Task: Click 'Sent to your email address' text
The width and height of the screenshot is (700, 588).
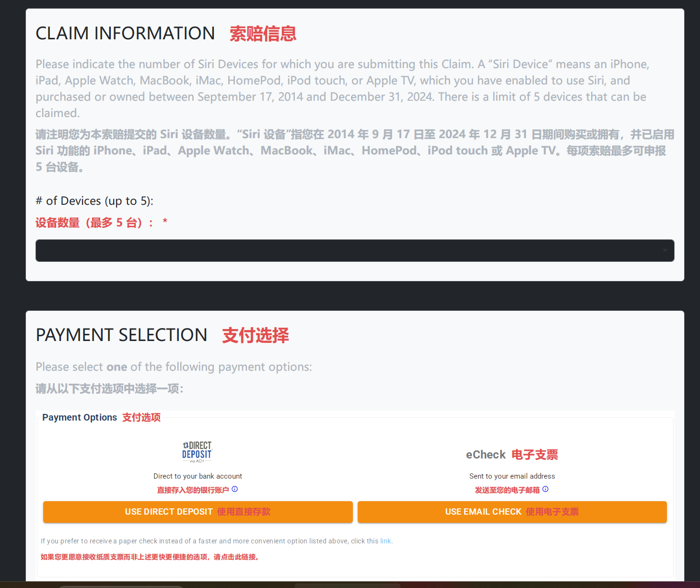Action: pos(512,476)
